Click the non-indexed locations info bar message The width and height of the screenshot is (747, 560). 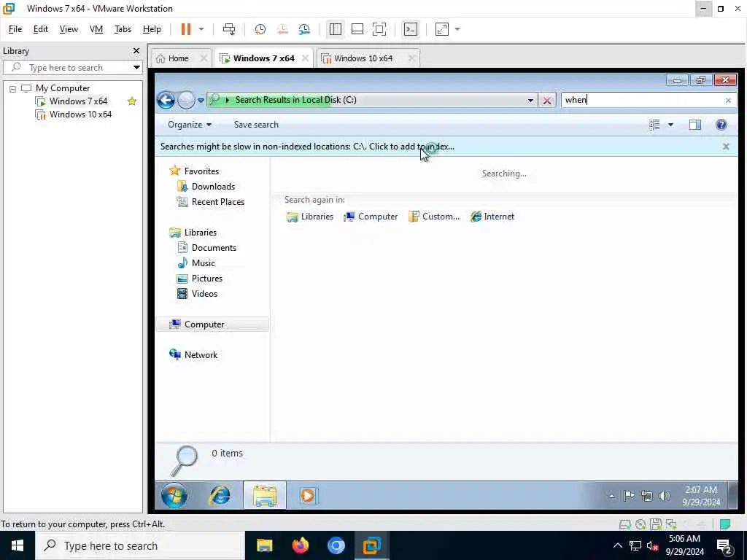tap(307, 147)
